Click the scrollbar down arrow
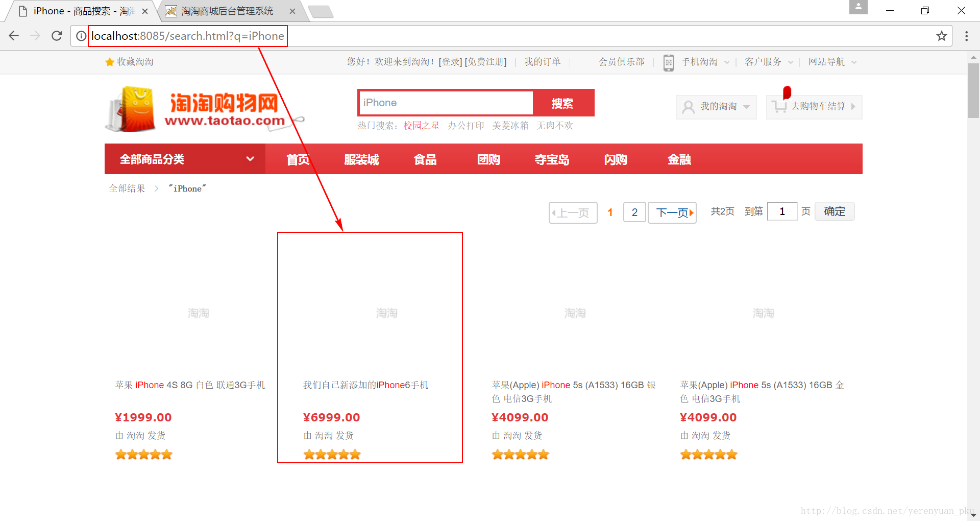 tap(973, 515)
